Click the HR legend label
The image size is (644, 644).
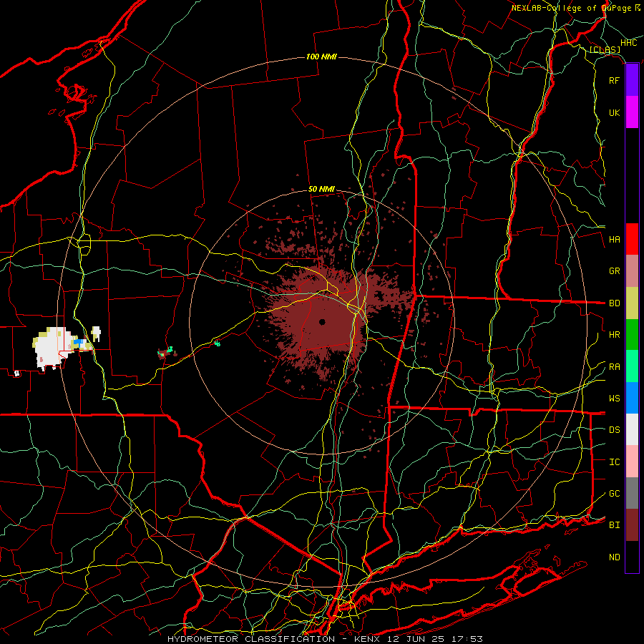coord(614,335)
